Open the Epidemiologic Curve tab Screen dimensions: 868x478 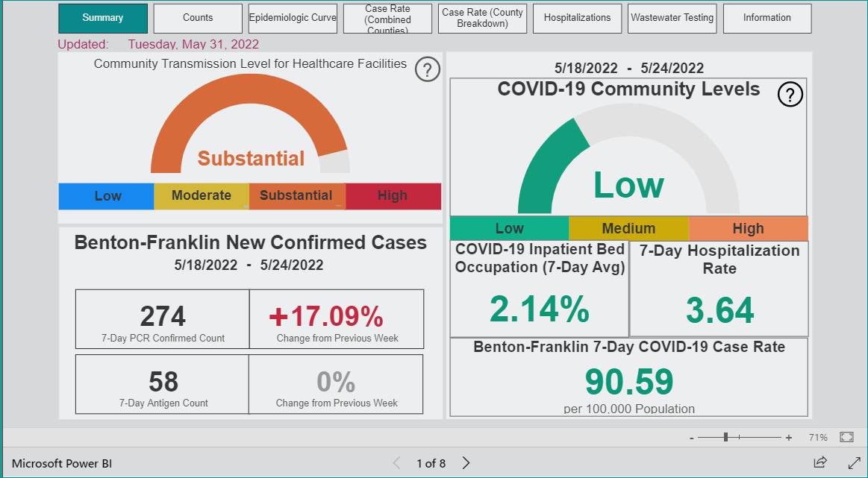[x=293, y=18]
